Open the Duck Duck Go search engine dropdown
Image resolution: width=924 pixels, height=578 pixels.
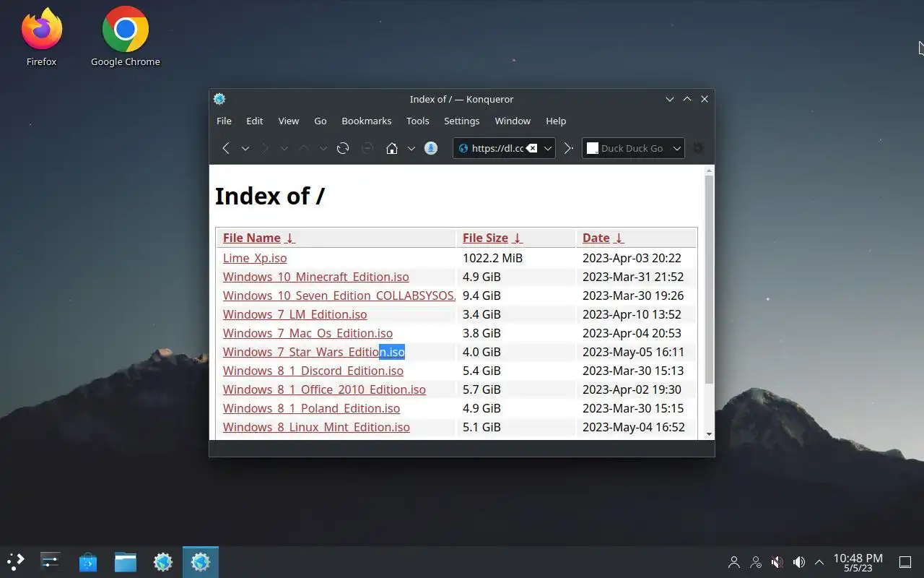[x=676, y=148]
